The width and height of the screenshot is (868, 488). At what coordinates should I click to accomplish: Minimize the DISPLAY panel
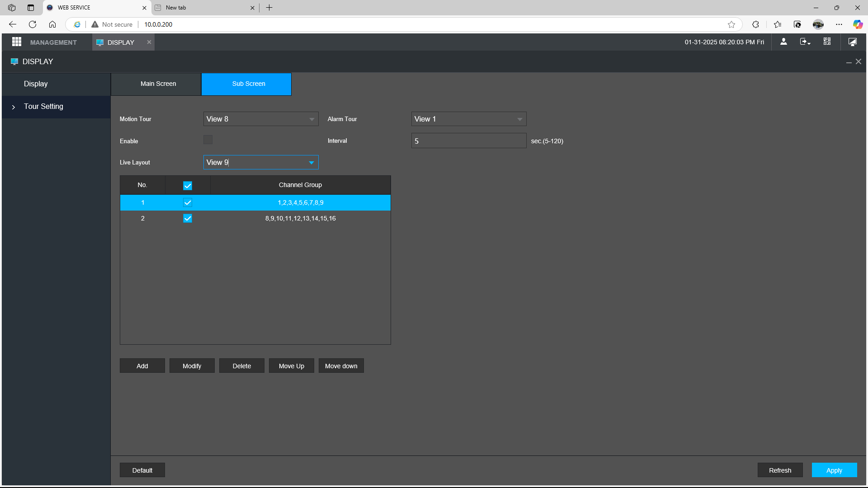pos(849,62)
